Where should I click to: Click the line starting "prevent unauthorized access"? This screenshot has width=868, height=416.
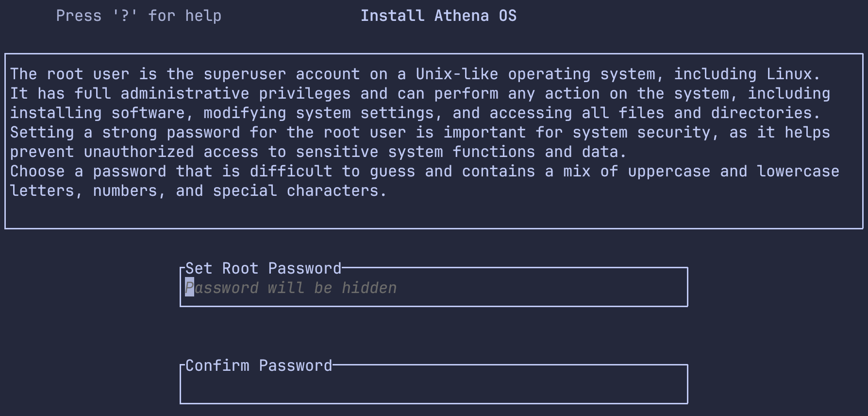318,152
